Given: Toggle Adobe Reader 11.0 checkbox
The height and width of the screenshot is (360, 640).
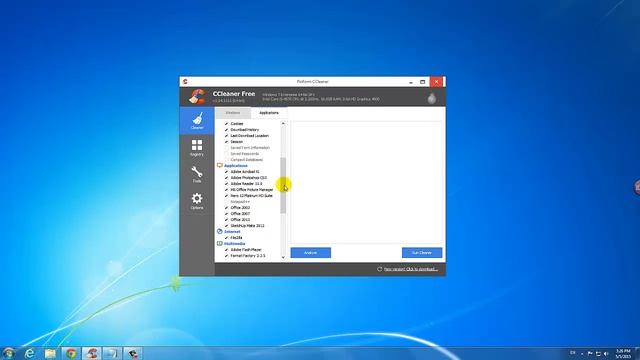Looking at the screenshot, I should pos(227,184).
